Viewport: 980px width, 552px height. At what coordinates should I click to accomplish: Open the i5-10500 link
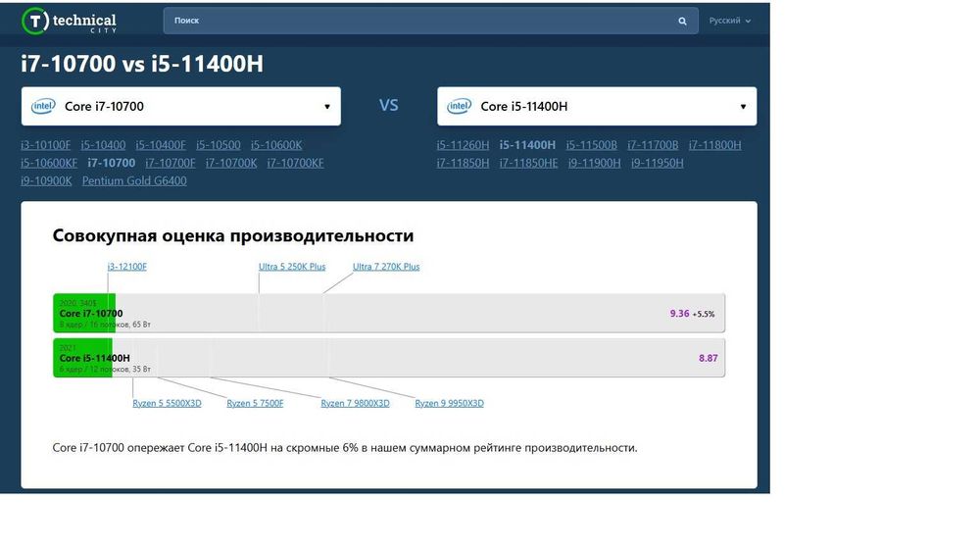[219, 145]
